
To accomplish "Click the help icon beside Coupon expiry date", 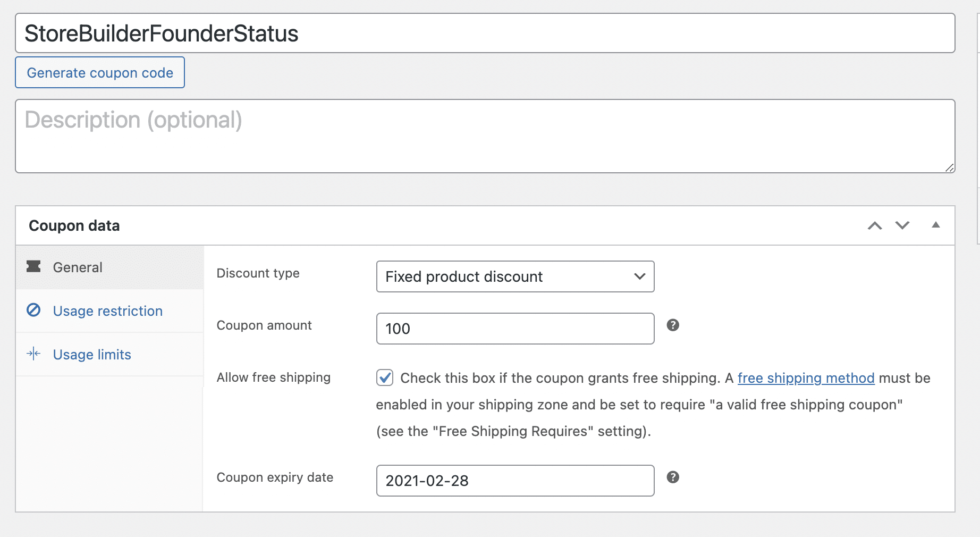I will click(673, 477).
